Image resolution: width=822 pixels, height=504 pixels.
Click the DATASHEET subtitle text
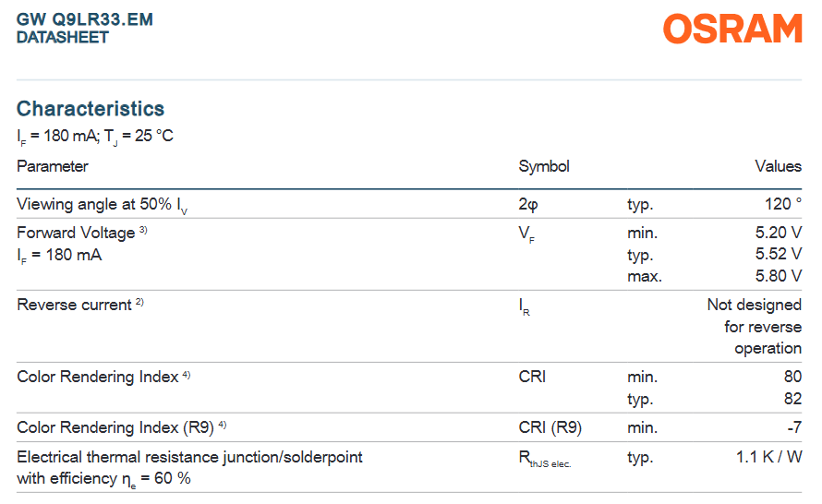pos(63,38)
